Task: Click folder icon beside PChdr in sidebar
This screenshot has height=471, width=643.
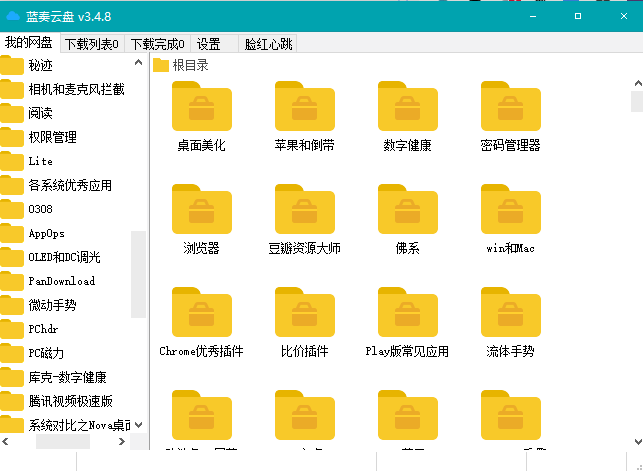Action: point(12,329)
